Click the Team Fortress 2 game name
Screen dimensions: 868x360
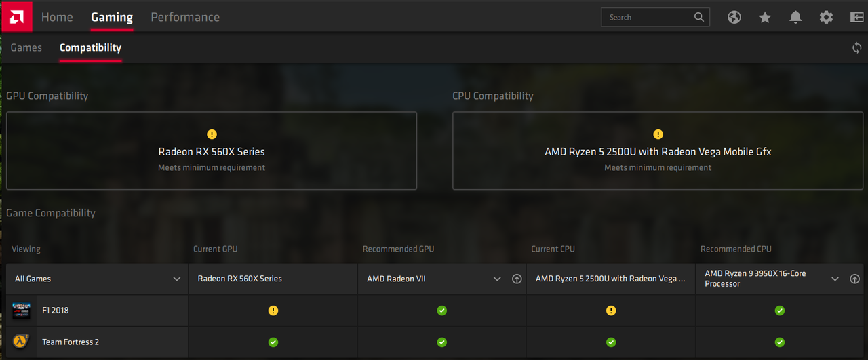(x=71, y=342)
